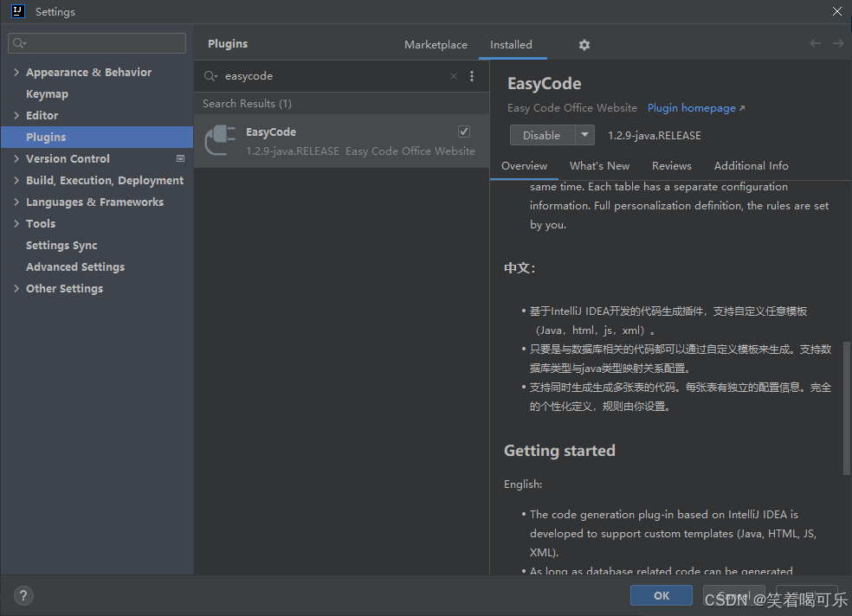
Task: Click the Search Results (1) header
Action: [248, 104]
